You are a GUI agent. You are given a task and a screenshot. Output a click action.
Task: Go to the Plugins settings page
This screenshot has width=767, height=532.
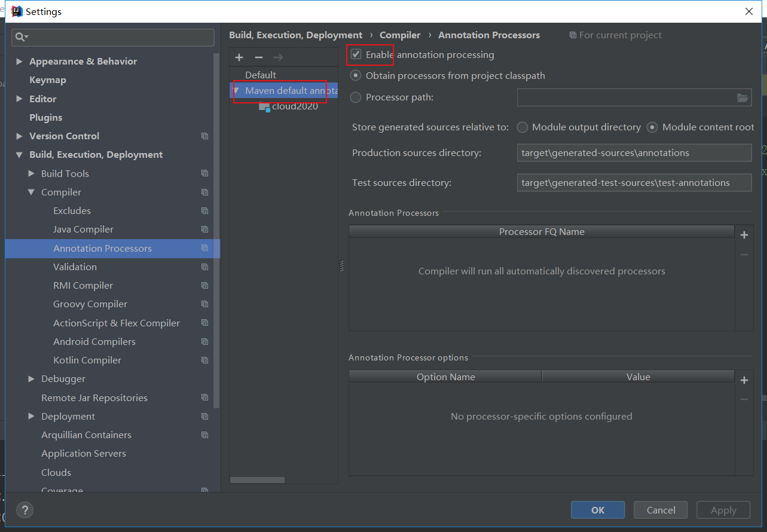(x=46, y=118)
